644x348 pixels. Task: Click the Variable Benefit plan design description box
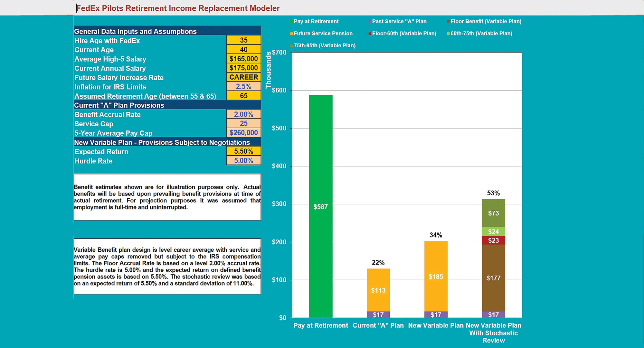(x=167, y=266)
